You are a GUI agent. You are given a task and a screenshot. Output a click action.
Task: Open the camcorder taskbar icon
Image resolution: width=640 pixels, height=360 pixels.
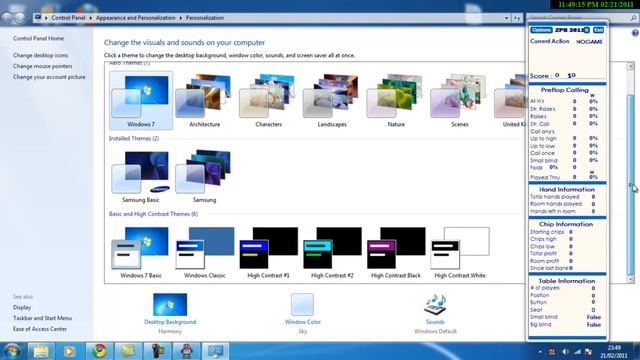[157, 351]
